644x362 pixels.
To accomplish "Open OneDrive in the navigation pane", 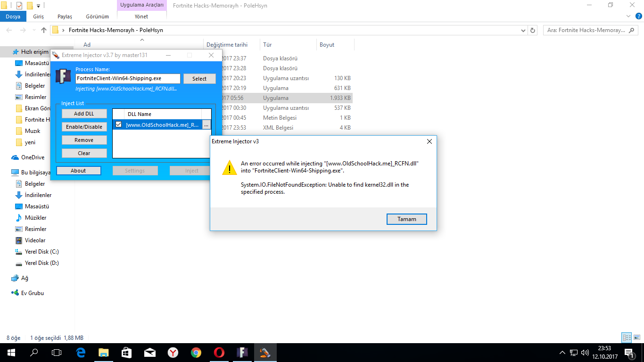I will pos(33,157).
